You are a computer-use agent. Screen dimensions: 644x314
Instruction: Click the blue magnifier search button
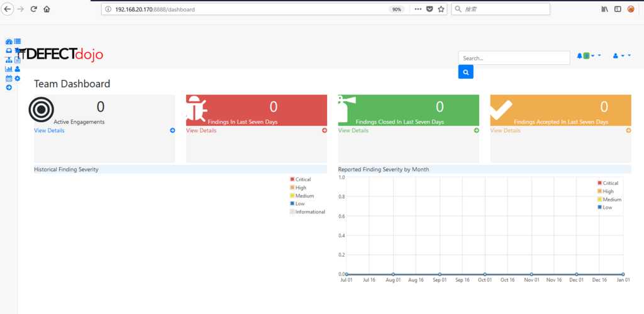(466, 72)
